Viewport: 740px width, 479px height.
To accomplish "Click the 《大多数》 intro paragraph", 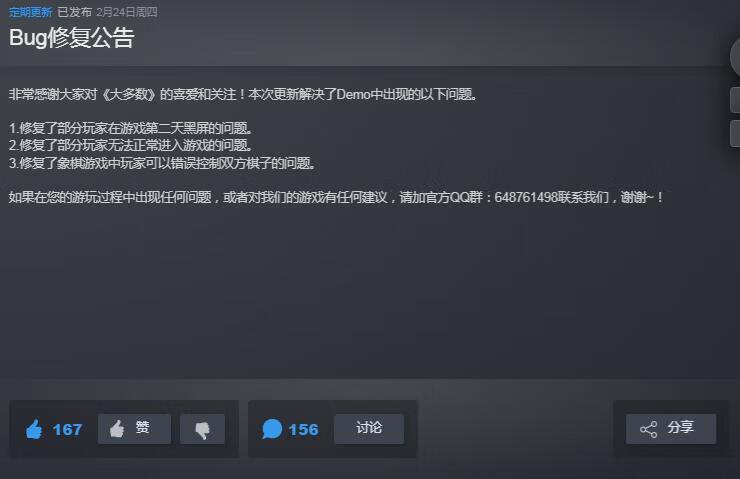I will (x=243, y=94).
